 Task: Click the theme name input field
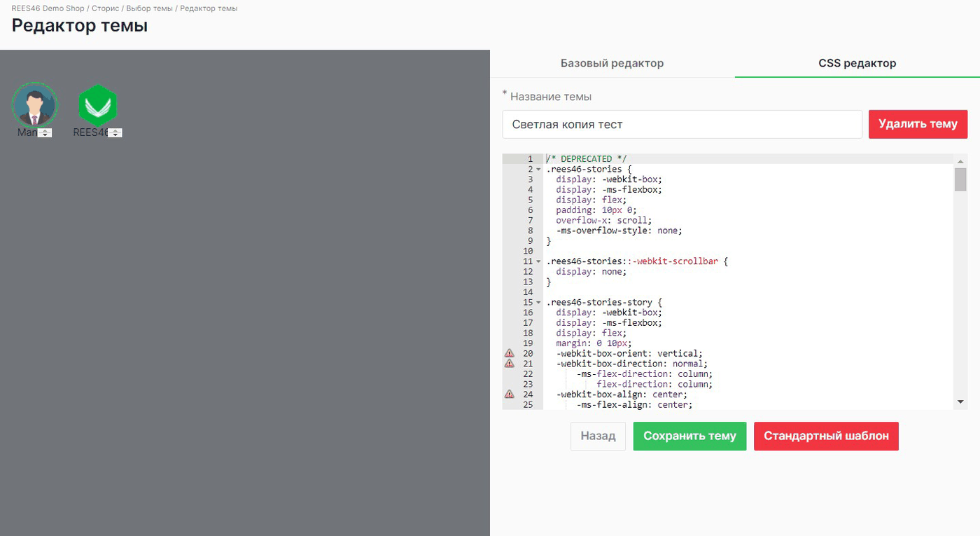pos(682,124)
